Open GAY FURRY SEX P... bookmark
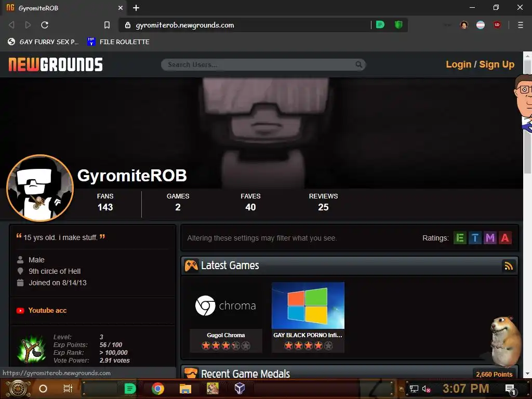Screen dimensions: 532x399 click(x=43, y=42)
